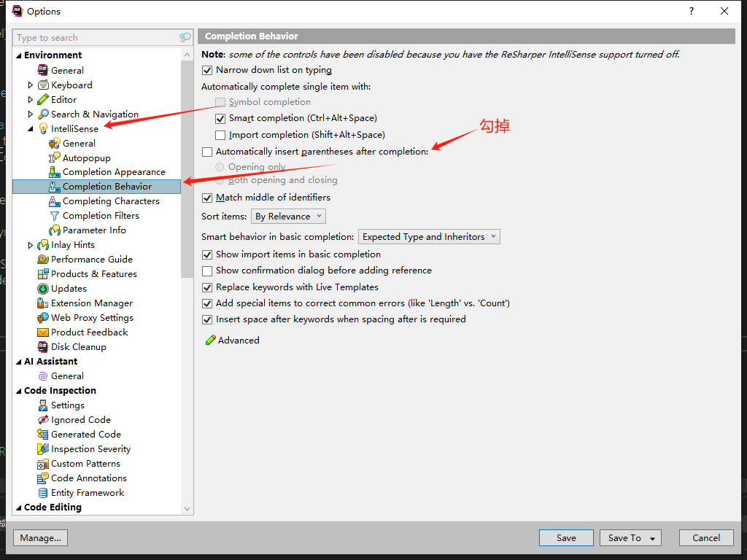
Task: Collapse the Code Editing section
Action: pos(18,507)
